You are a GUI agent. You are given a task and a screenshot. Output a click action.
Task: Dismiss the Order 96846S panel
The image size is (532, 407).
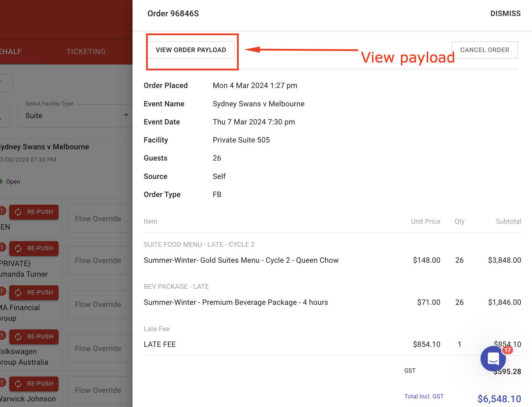tap(505, 14)
